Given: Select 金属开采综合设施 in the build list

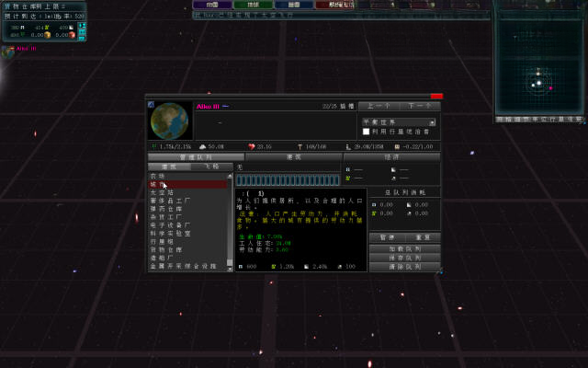Looking at the screenshot, I should 187,266.
